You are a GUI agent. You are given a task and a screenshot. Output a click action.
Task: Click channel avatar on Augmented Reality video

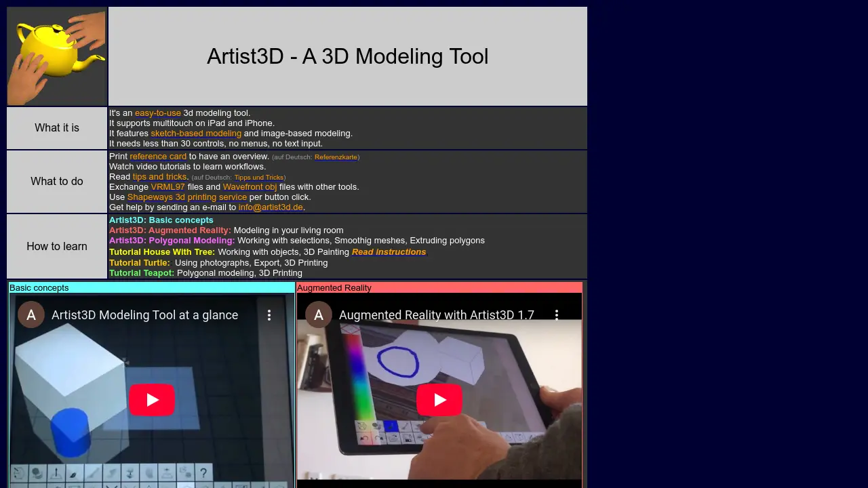pos(319,315)
